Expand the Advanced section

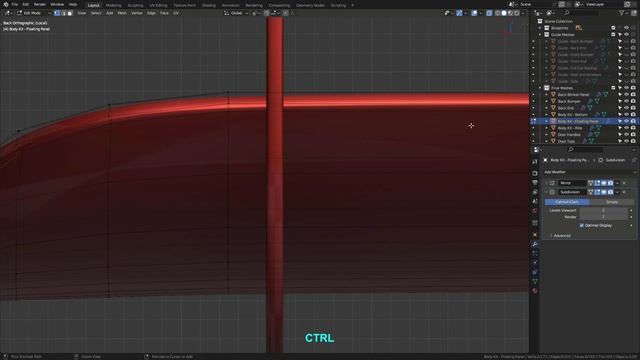pos(561,236)
